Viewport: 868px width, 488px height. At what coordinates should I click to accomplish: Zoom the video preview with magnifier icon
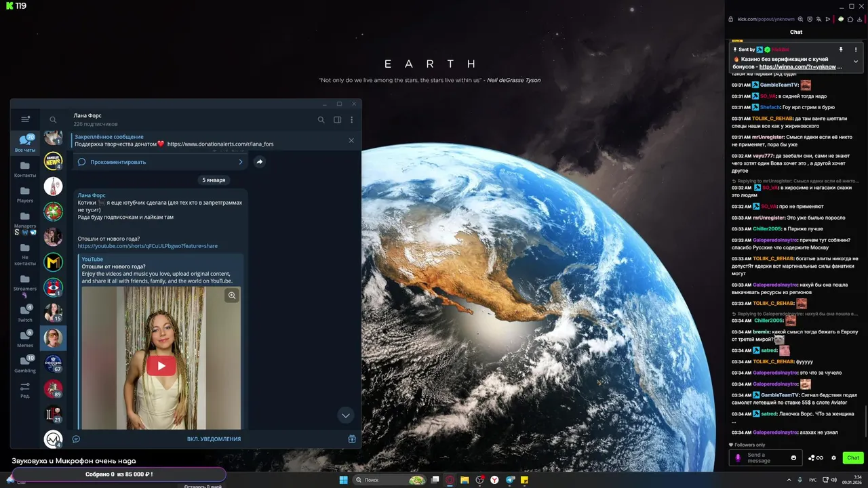(x=232, y=296)
